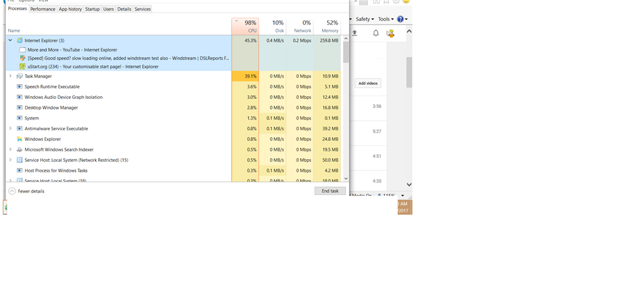
Task: Click the Service Host Network Restricted gear icon
Action: [19, 160]
